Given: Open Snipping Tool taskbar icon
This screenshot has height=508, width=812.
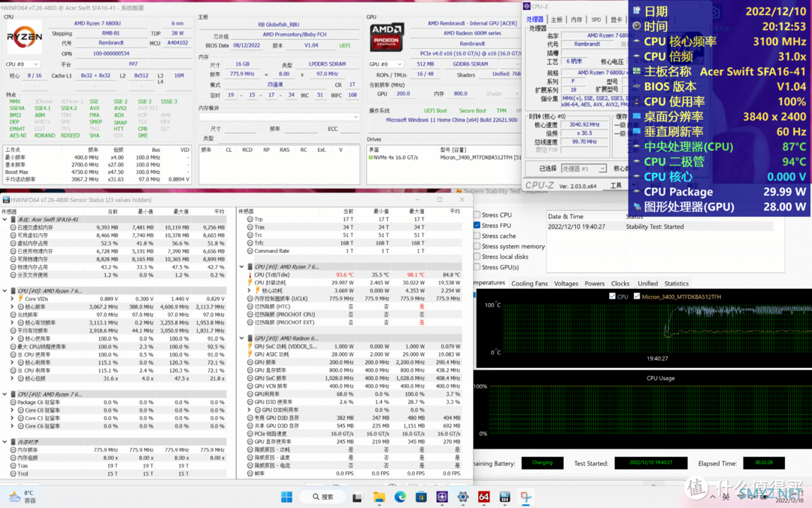Looking at the screenshot, I should click(526, 497).
